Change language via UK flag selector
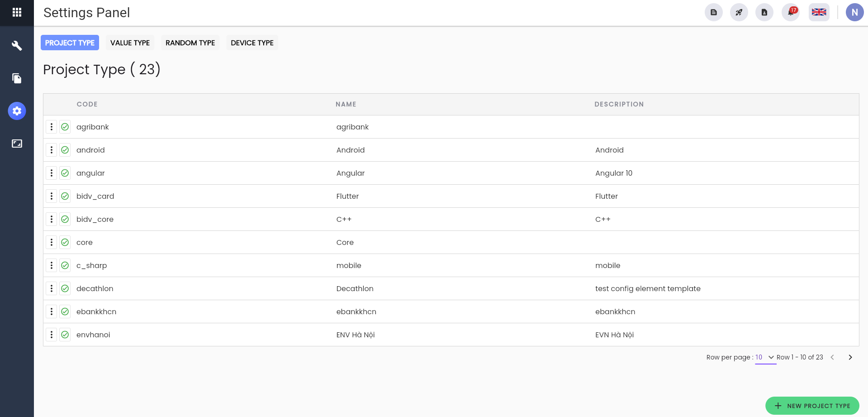 click(819, 12)
